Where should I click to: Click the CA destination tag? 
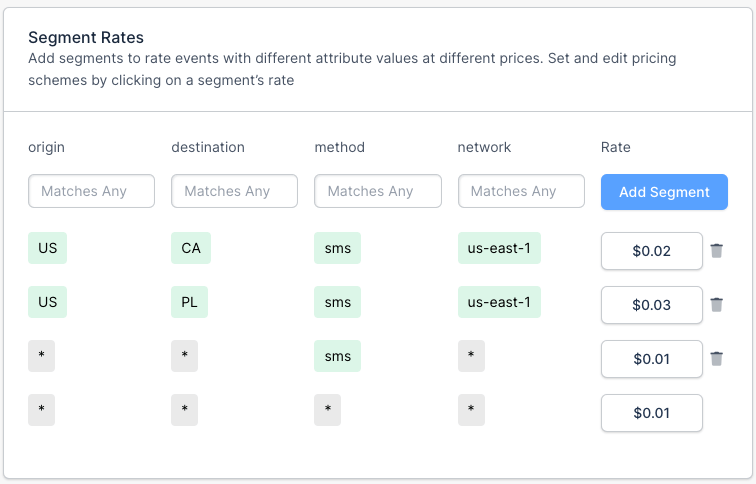coord(191,248)
